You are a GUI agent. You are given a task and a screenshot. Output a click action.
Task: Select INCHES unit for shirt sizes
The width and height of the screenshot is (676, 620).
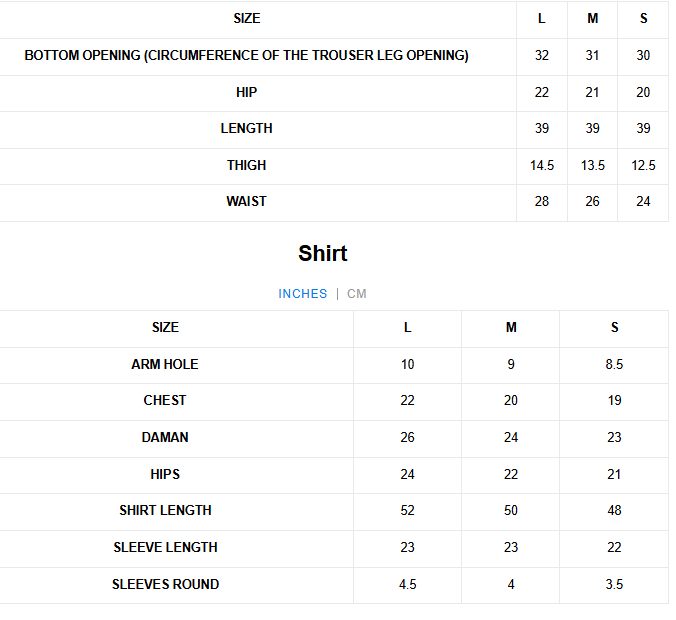[303, 294]
